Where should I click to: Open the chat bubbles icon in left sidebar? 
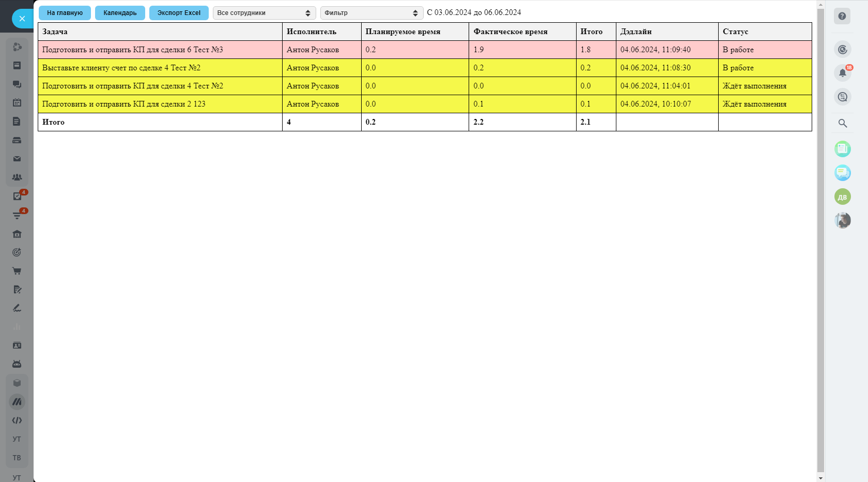[17, 84]
